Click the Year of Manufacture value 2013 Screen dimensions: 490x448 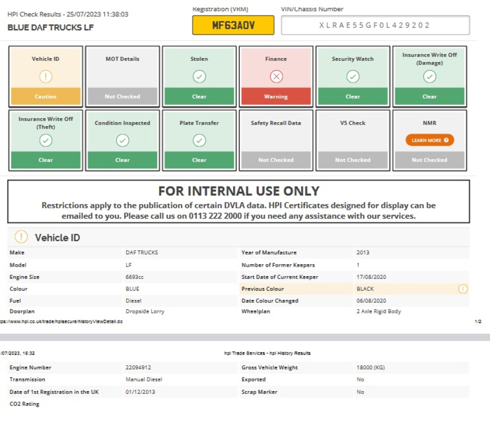(363, 253)
